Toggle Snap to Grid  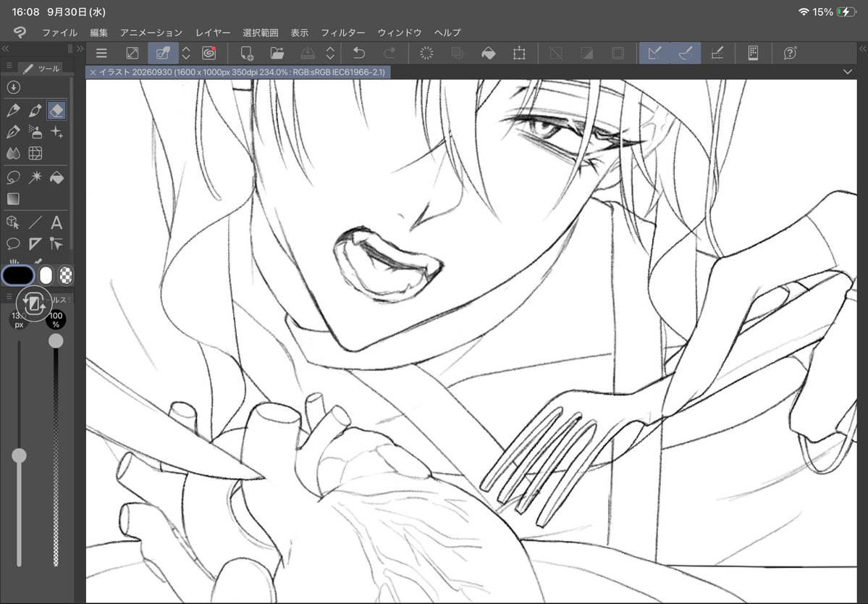pos(717,53)
